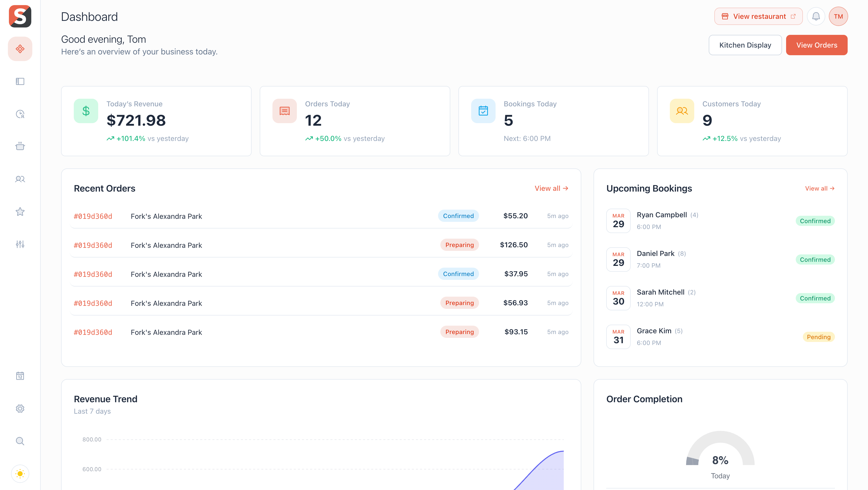Open the kitchen pot icon in sidebar
The height and width of the screenshot is (490, 868).
click(x=20, y=146)
